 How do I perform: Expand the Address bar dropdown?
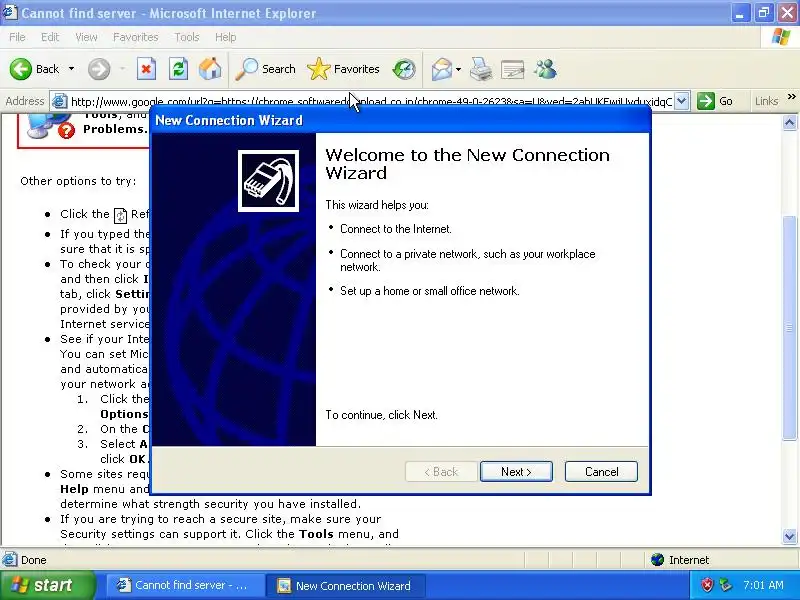682,101
